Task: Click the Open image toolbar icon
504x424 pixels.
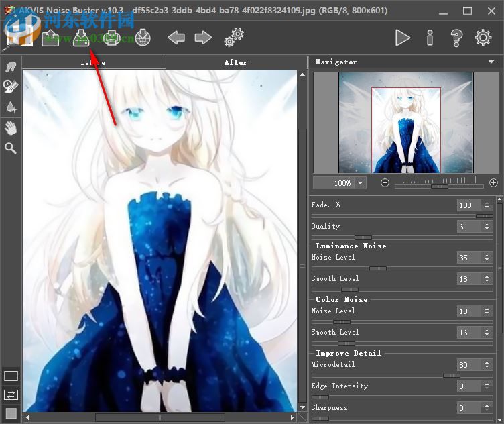Action: [50, 38]
